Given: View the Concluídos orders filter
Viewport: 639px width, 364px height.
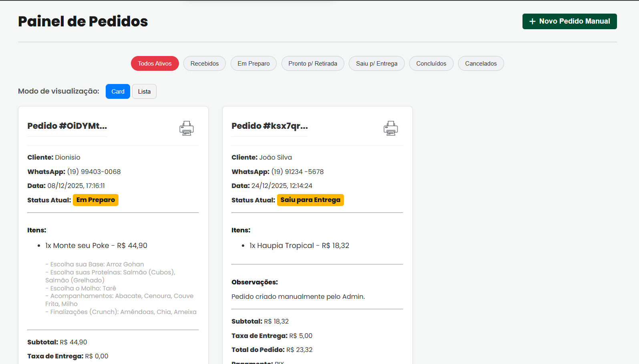Looking at the screenshot, I should (431, 64).
